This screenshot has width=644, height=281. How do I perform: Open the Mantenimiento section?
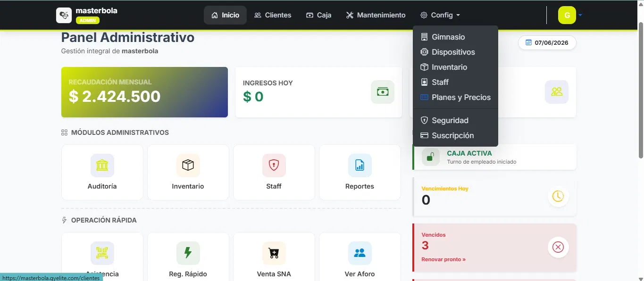pos(376,15)
